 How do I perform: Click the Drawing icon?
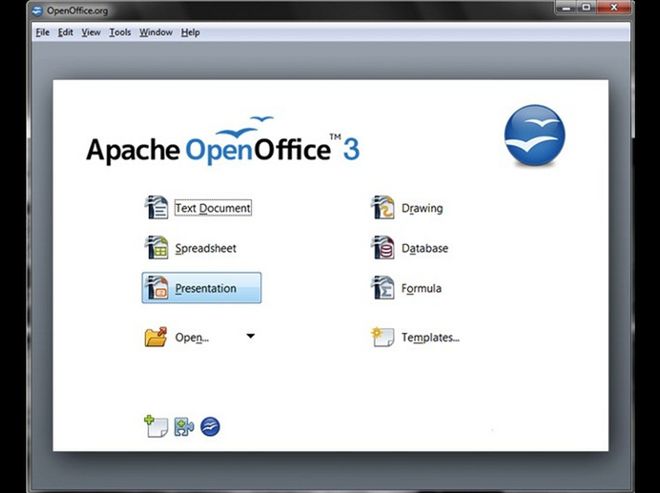pyautogui.click(x=382, y=208)
